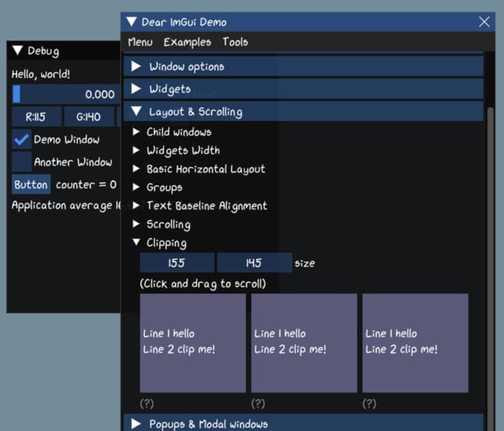504x431 pixels.
Task: Click the (?) under last clipping box
Action: (369, 404)
